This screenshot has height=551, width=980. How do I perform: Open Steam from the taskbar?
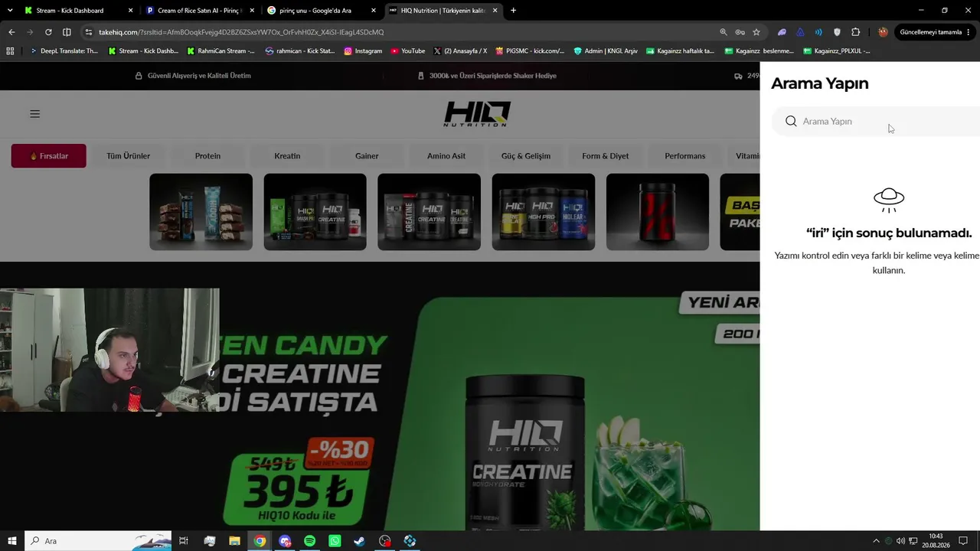tap(360, 541)
